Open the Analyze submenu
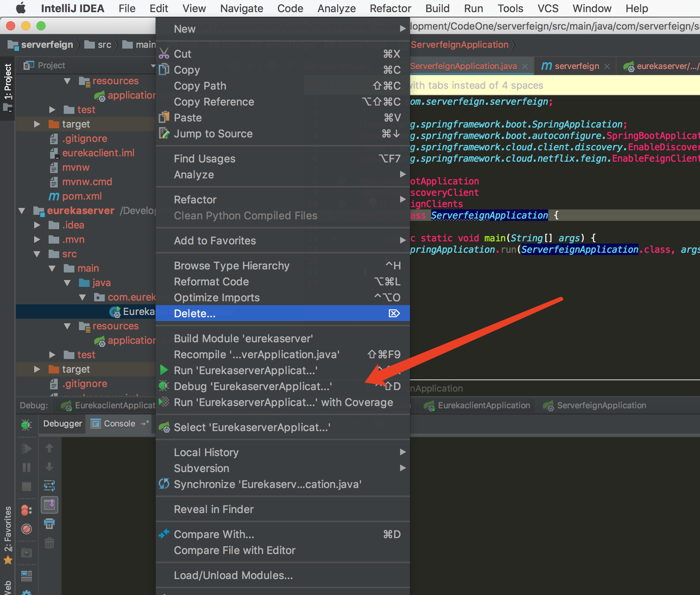Screen dimensions: 700x595 click(283, 175)
